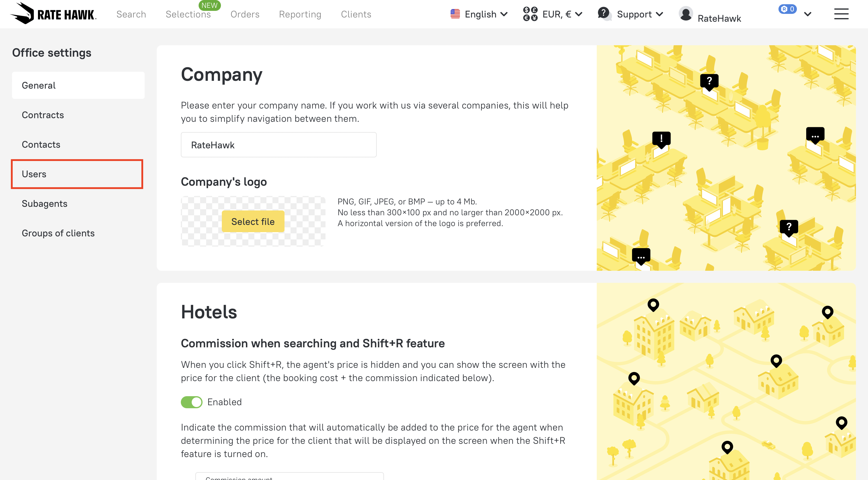Click the company name input field
Viewport: 868px width, 480px height.
[278, 145]
